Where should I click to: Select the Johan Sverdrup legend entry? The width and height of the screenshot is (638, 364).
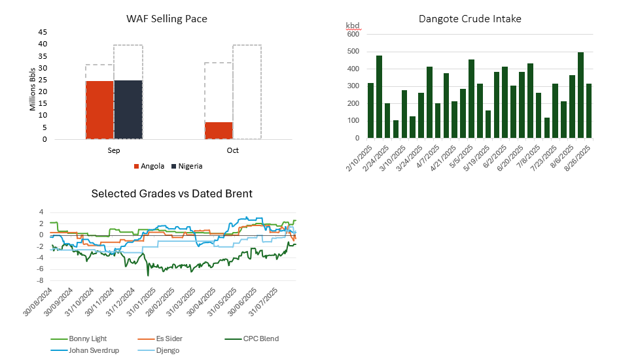click(84, 350)
